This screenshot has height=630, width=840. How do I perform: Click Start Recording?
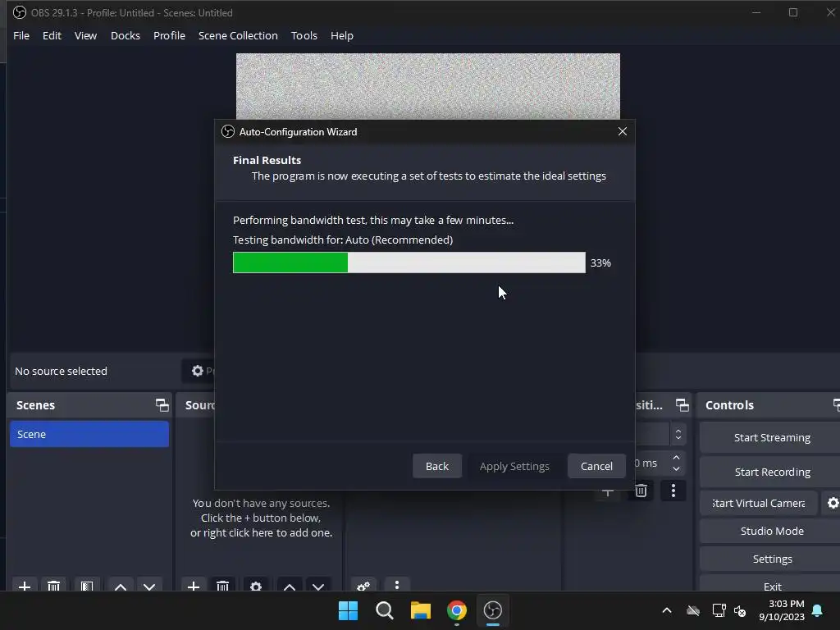tap(771, 472)
